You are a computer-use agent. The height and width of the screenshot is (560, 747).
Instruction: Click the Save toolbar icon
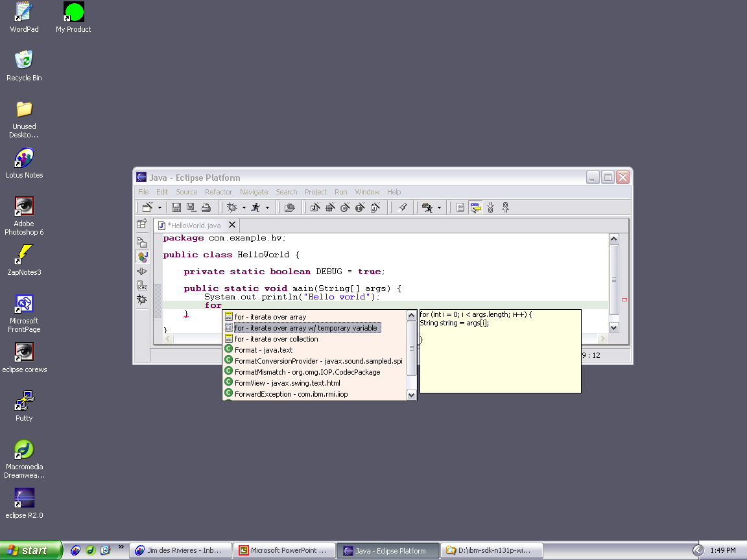point(176,207)
